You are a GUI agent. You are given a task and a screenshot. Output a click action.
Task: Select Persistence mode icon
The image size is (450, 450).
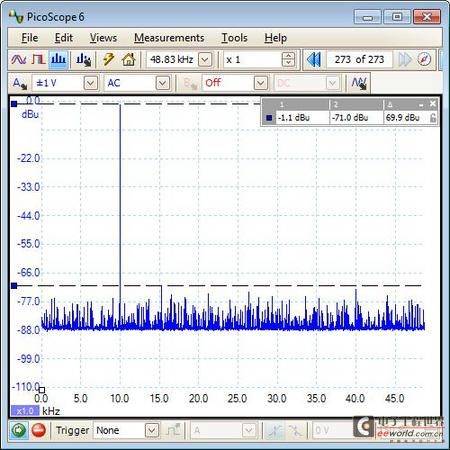[39, 60]
